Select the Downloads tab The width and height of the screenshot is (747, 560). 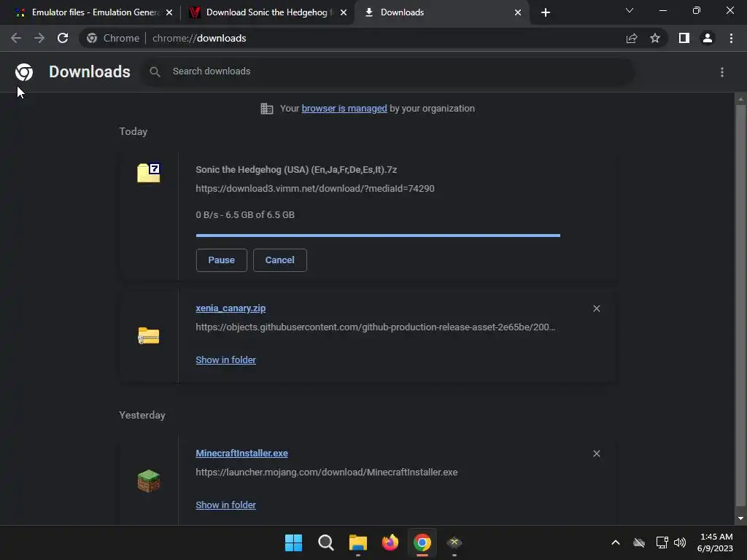click(x=441, y=12)
